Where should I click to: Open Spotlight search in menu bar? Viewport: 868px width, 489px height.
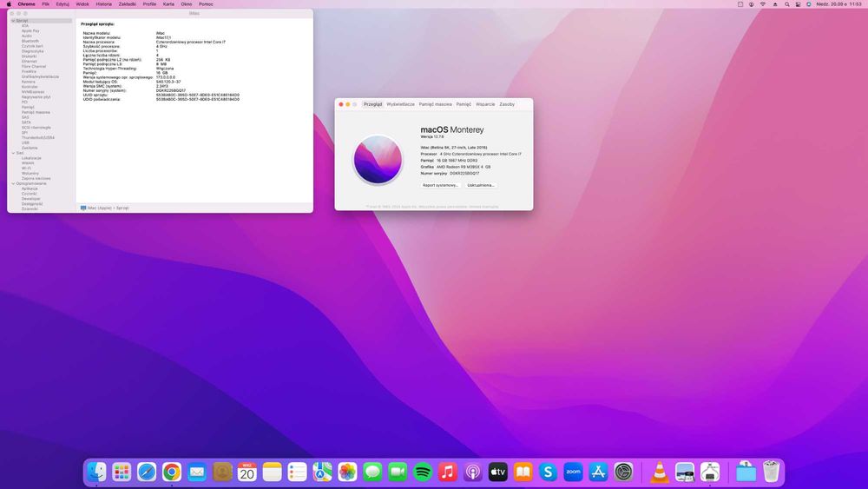click(786, 3)
